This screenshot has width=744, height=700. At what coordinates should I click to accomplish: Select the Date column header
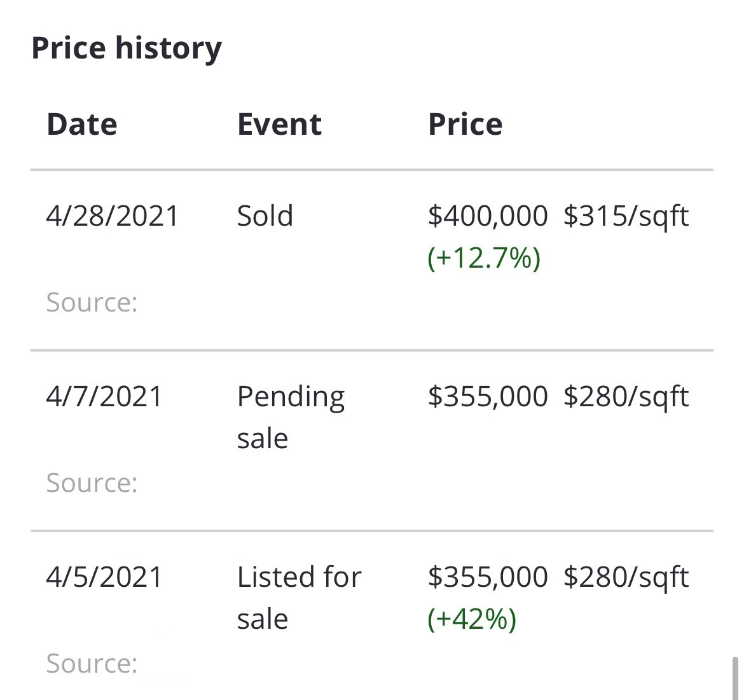coord(81,124)
